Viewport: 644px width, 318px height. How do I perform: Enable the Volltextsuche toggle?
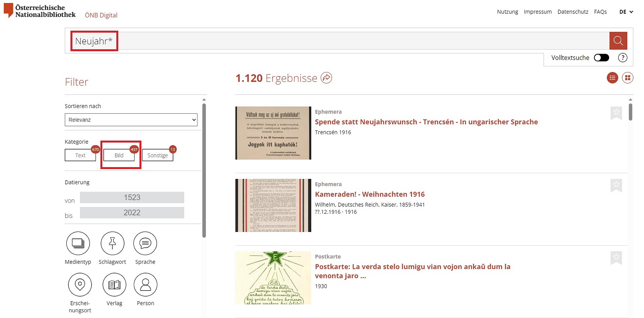[601, 58]
